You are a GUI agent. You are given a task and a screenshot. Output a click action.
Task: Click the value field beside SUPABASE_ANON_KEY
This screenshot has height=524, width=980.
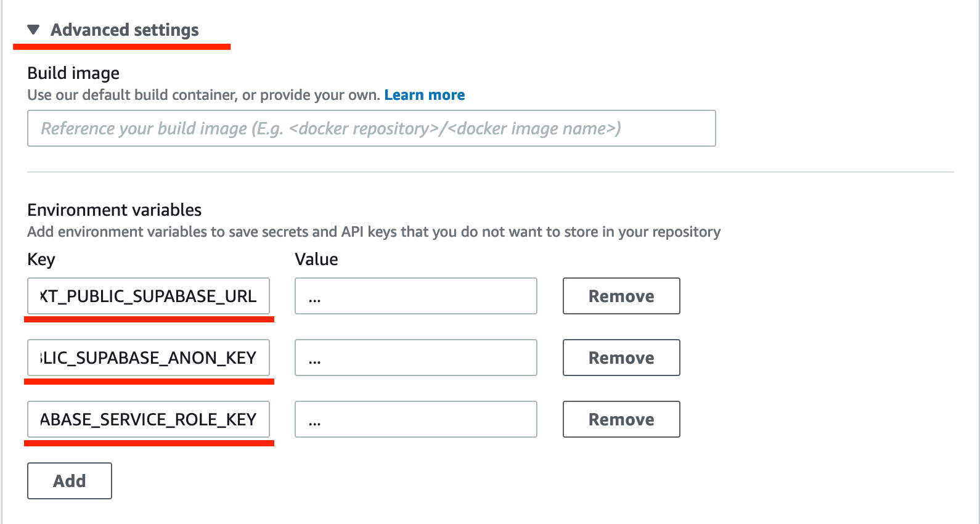click(415, 358)
